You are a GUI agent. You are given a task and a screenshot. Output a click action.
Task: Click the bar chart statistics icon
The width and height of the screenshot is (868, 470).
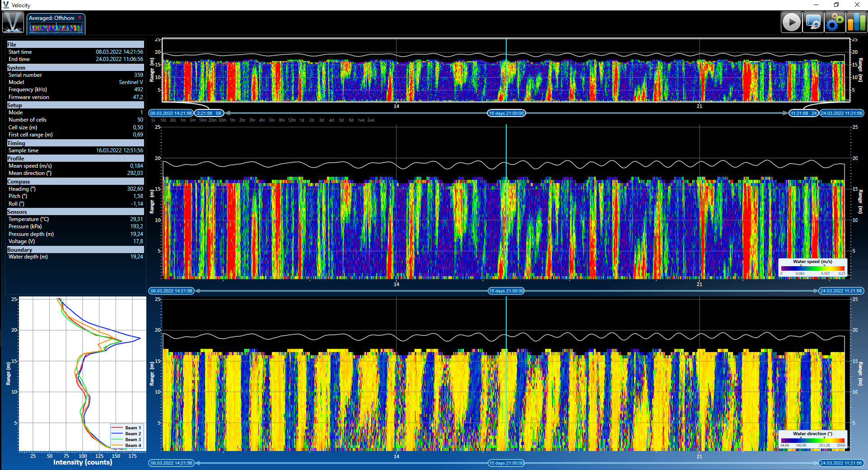[x=856, y=22]
